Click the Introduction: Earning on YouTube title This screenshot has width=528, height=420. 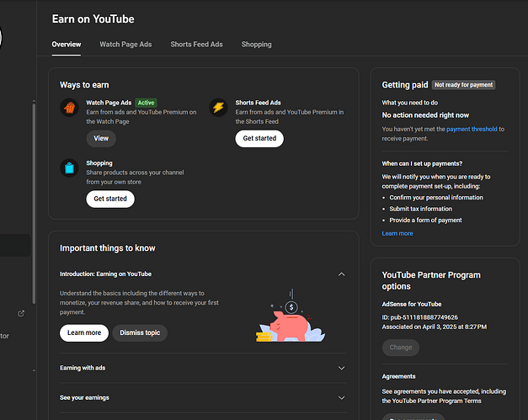click(x=106, y=274)
